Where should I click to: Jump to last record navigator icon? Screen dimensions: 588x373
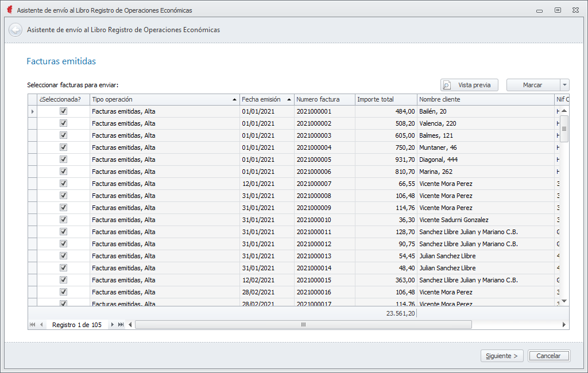(x=121, y=325)
